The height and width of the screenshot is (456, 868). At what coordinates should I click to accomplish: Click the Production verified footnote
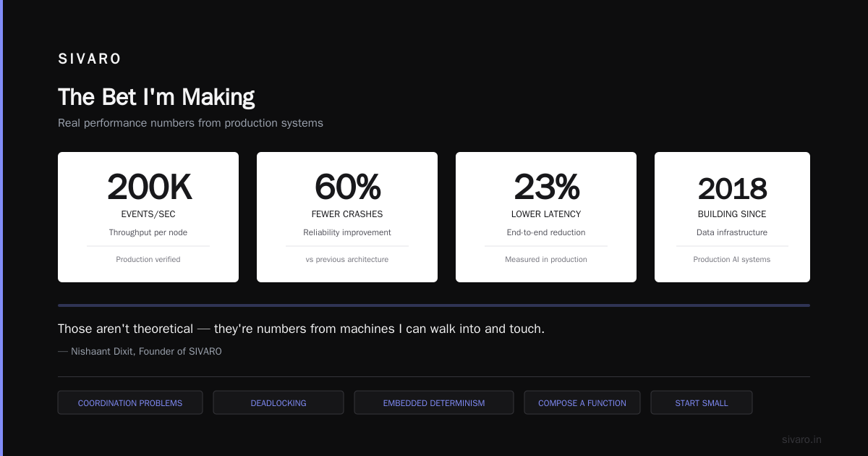pyautogui.click(x=148, y=259)
